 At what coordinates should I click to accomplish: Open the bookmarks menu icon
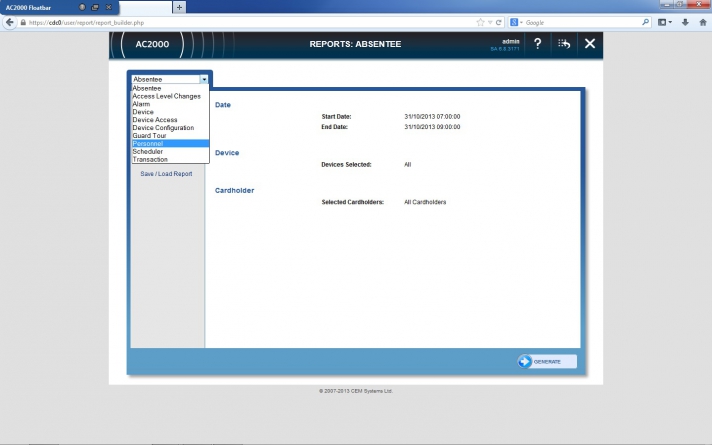(665, 22)
